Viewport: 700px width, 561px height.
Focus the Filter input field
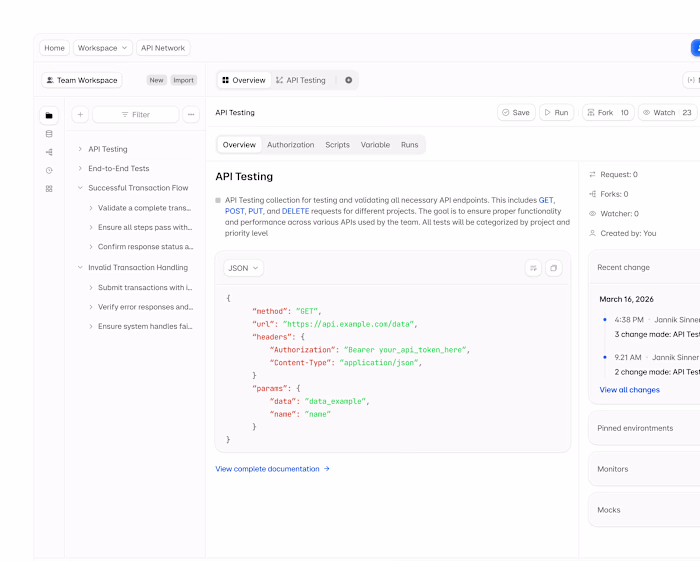click(x=136, y=115)
